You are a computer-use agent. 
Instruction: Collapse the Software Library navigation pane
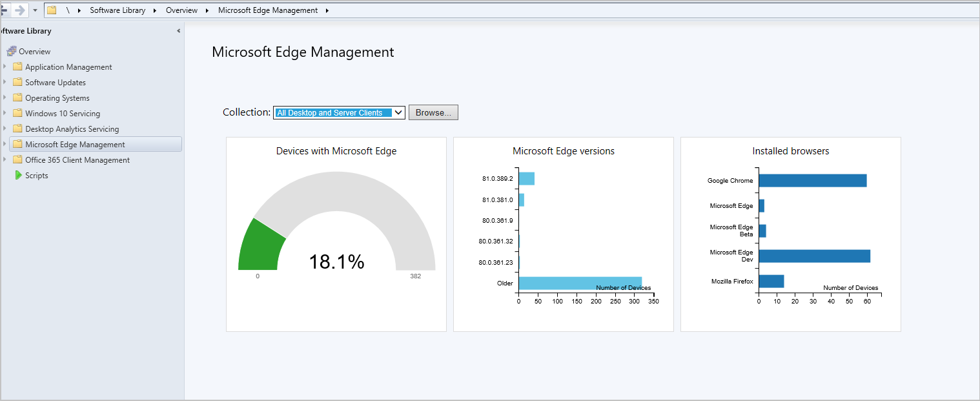179,30
